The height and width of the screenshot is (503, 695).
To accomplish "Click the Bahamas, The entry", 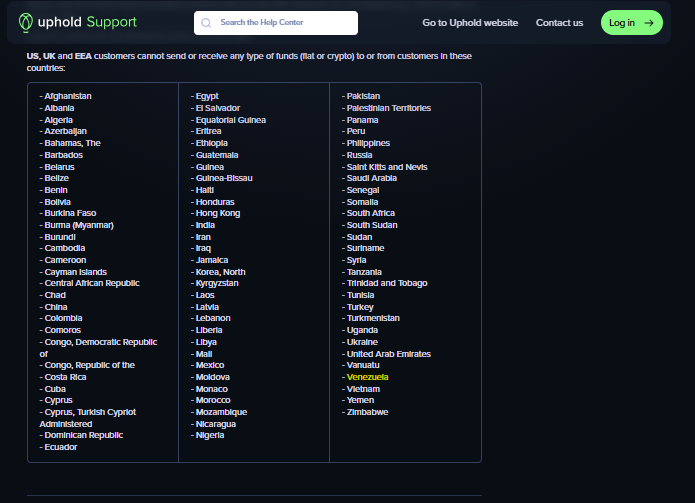I will coord(72,143).
